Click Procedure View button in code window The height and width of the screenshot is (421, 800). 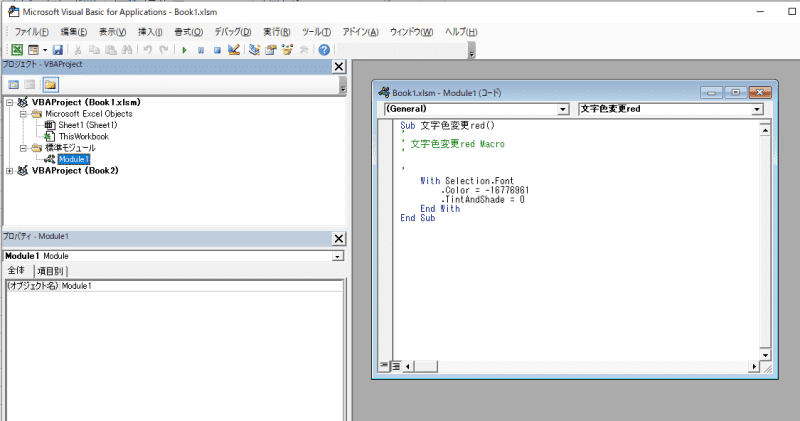pos(384,366)
